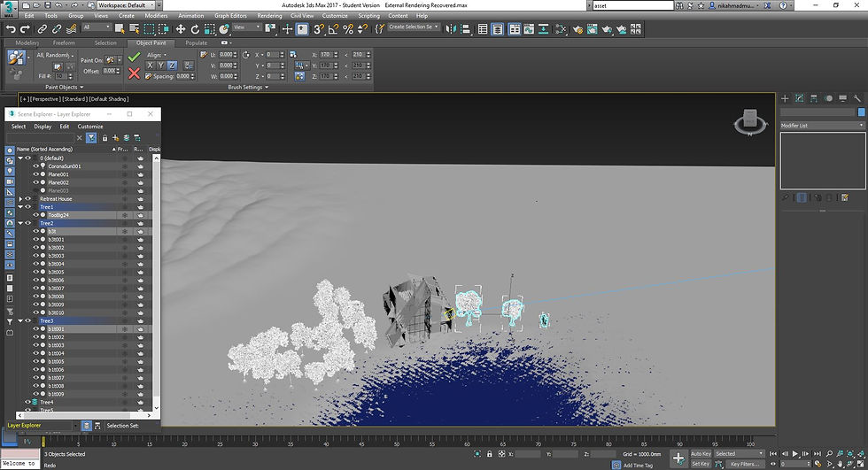The image size is (868, 470).
Task: Expand the Paint Objects panel arrow
Action: (x=81, y=88)
